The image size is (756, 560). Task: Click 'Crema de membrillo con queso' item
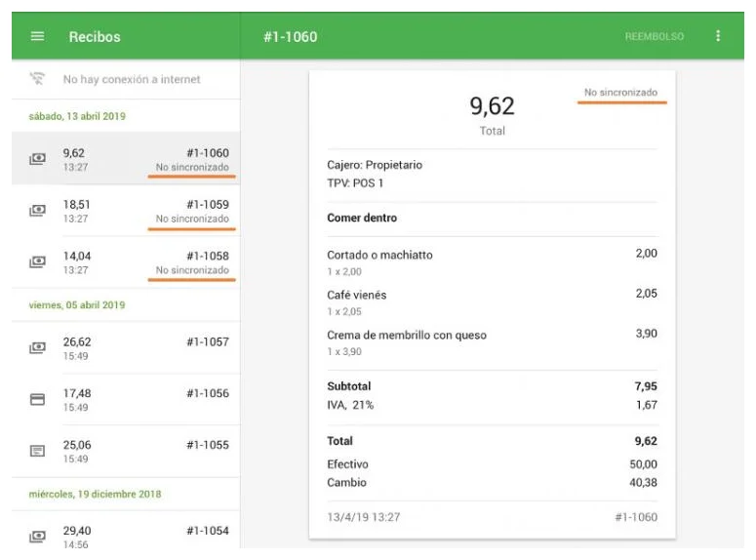407,335
